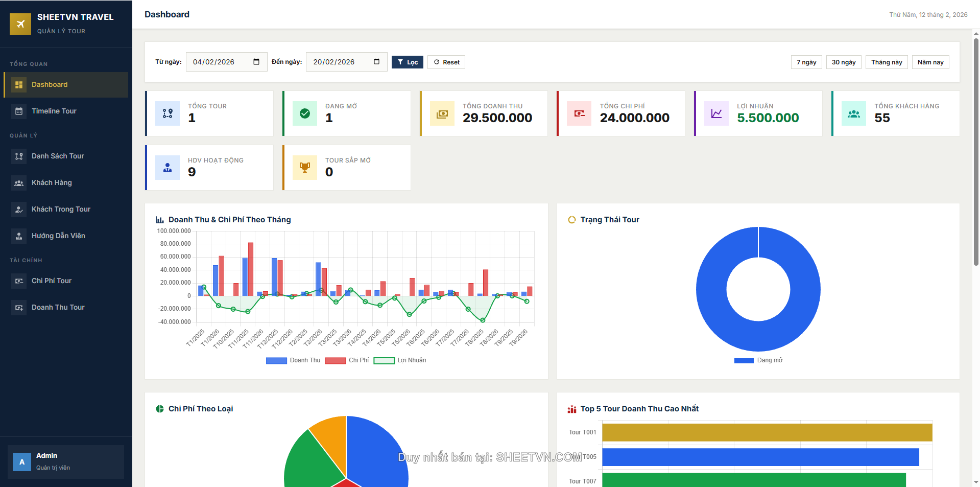Viewport: 980px width, 487px height.
Task: Select Timeline Tour in the sidebar menu
Action: pyautogui.click(x=54, y=111)
